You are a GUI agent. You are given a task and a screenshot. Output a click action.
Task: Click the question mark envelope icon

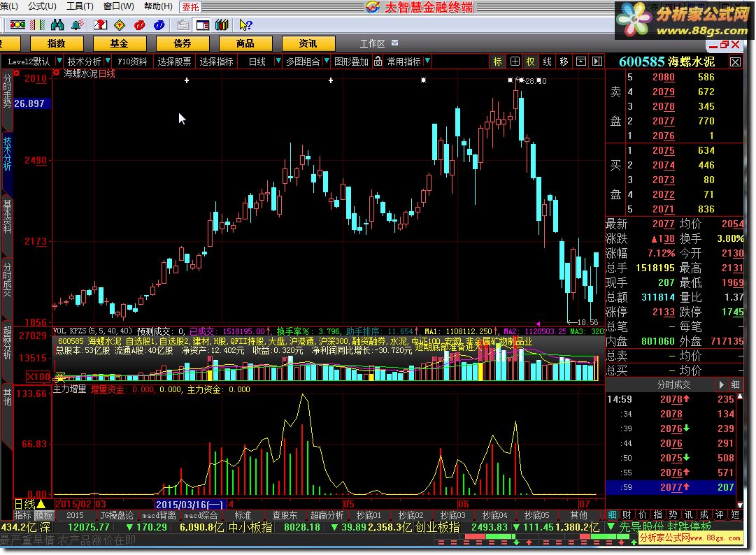pyautogui.click(x=100, y=24)
